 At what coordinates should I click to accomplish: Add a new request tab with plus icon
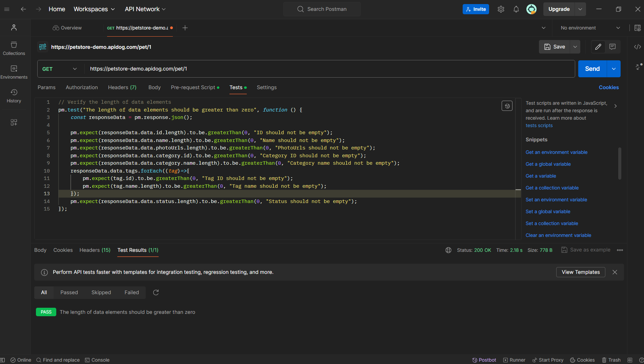pos(185,28)
